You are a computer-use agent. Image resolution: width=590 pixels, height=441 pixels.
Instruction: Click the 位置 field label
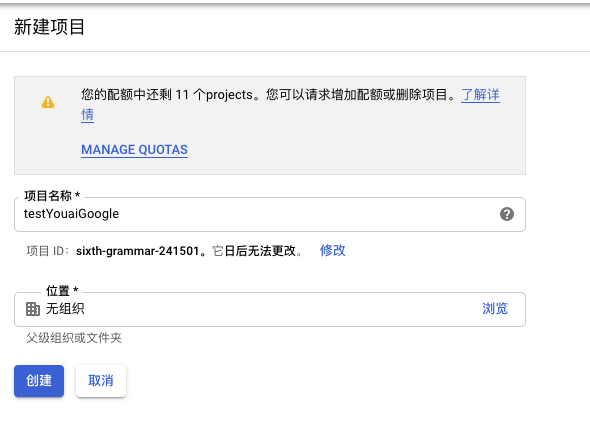click(x=62, y=290)
